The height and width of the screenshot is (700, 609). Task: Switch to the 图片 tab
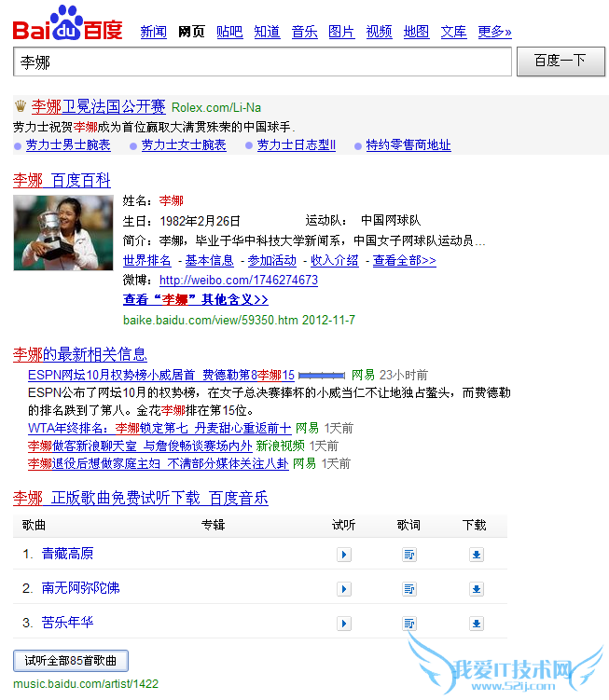tap(341, 32)
